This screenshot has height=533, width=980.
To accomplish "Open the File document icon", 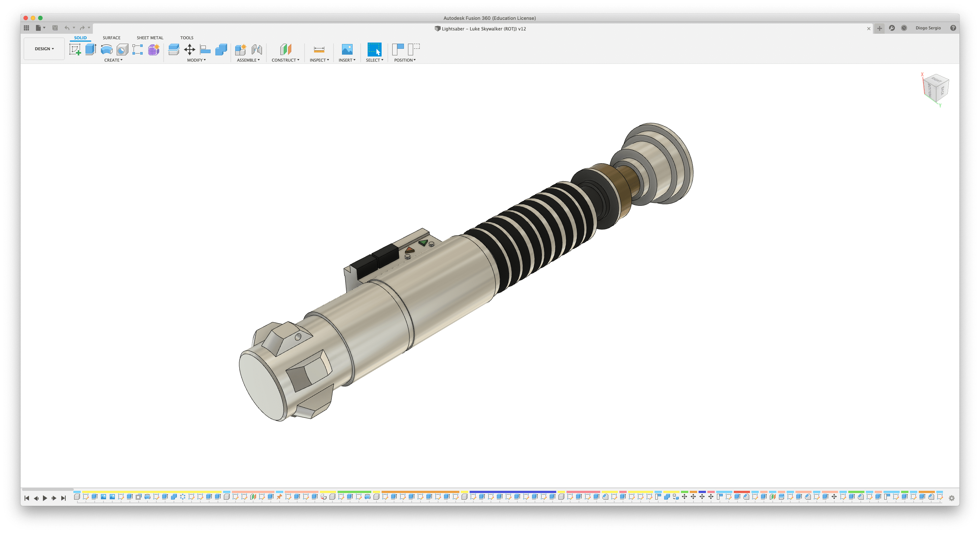I will pyautogui.click(x=38, y=28).
